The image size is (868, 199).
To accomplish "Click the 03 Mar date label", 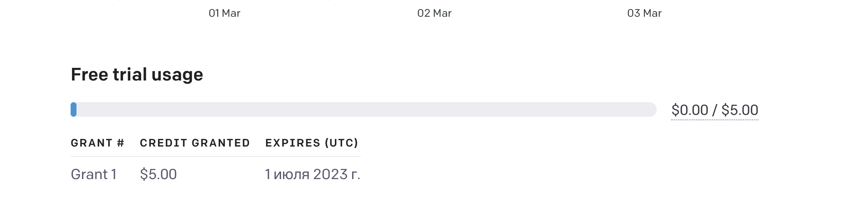I will [x=644, y=13].
